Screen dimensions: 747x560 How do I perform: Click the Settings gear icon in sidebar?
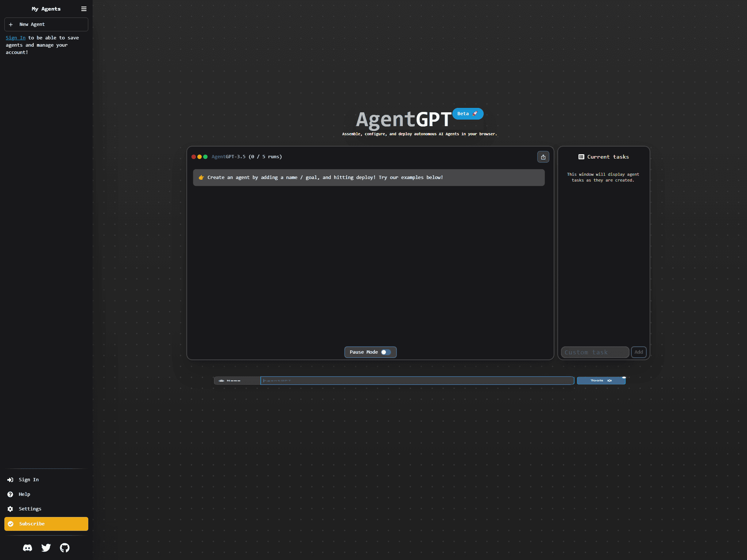(x=10, y=509)
